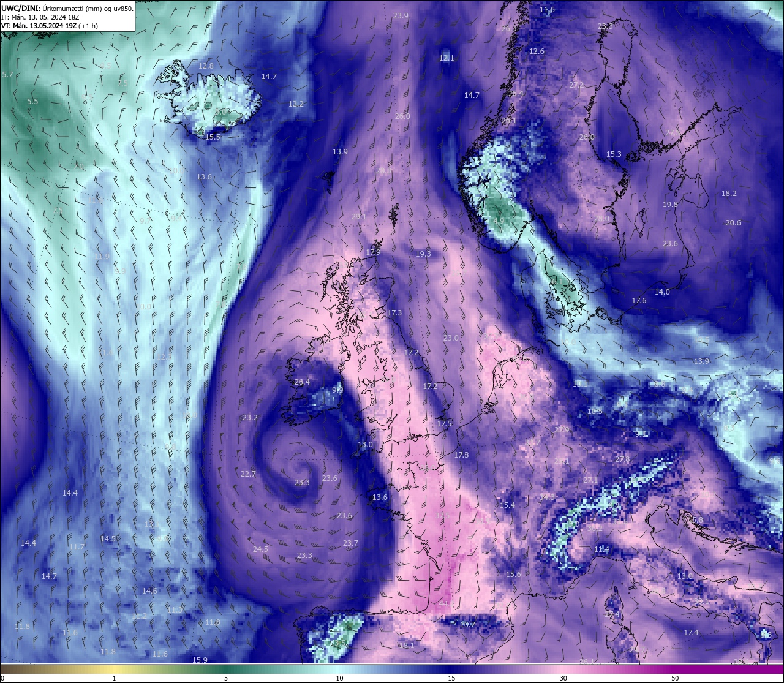Click the 15.3 value in the Gulf of Bothnia

pos(614,154)
